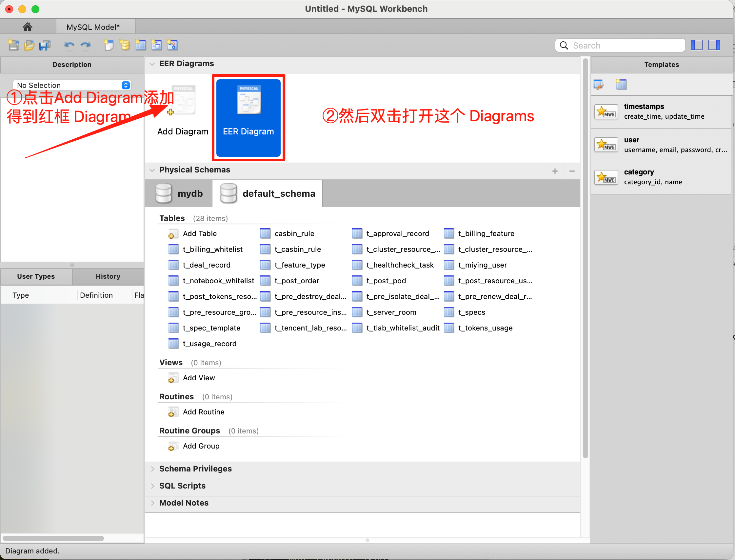
Task: Add a new schema with plus button
Action: pos(555,171)
